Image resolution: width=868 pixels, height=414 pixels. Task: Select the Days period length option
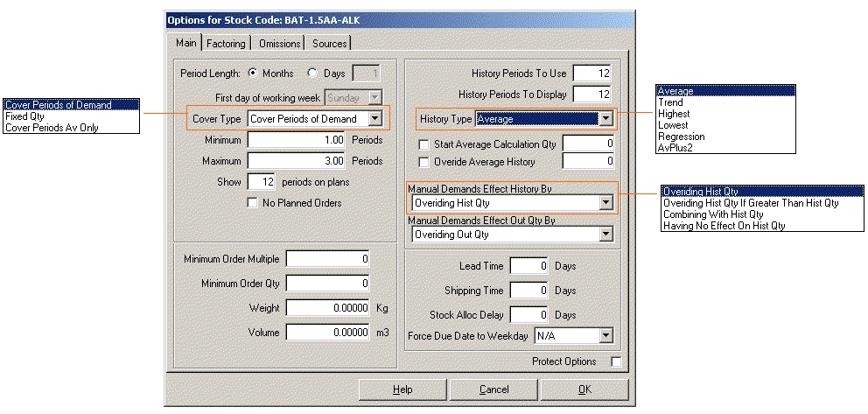point(313,74)
